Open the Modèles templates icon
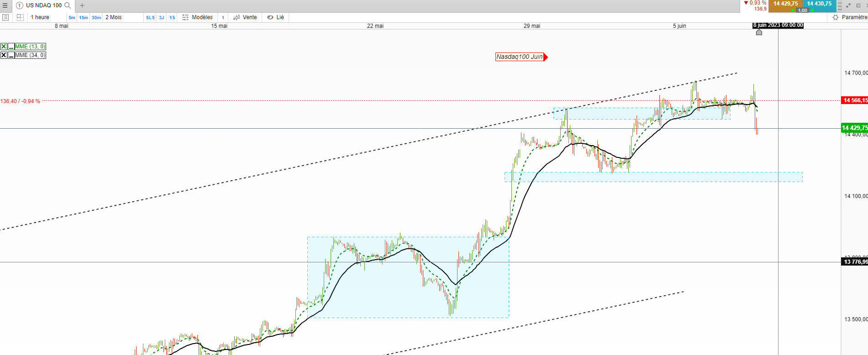This screenshot has width=868, height=355. pyautogui.click(x=185, y=17)
